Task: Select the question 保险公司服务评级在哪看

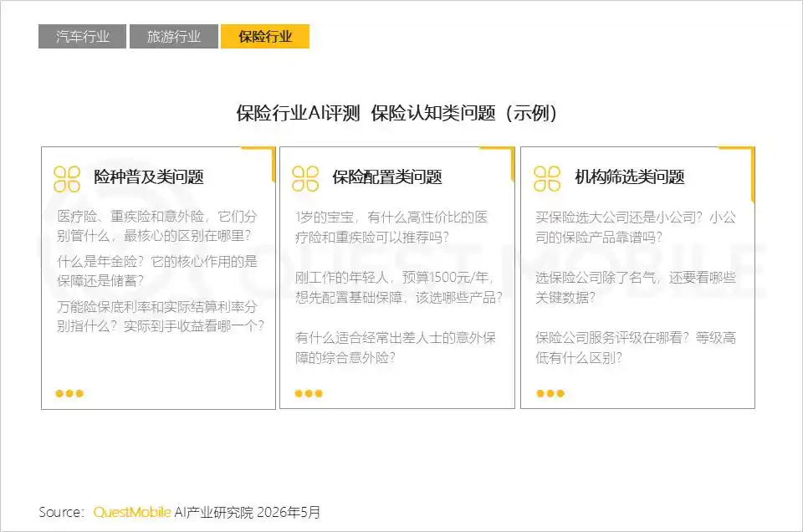Action: [636, 347]
